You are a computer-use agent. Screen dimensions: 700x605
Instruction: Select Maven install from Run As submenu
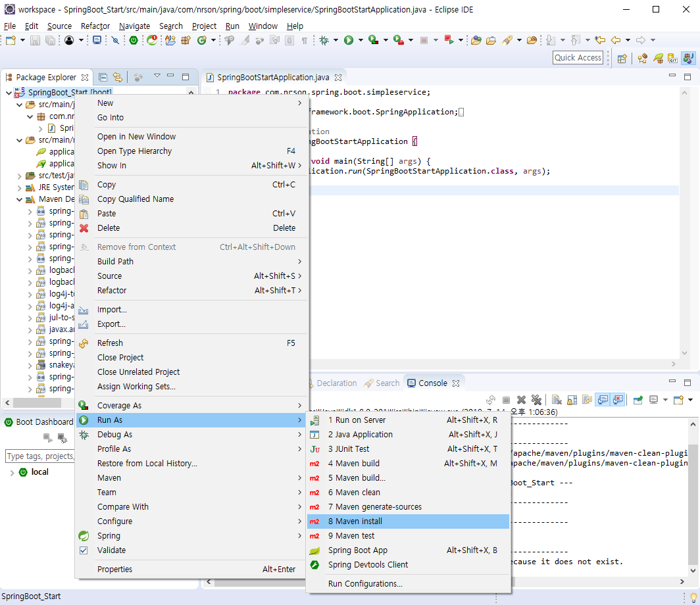click(x=408, y=521)
